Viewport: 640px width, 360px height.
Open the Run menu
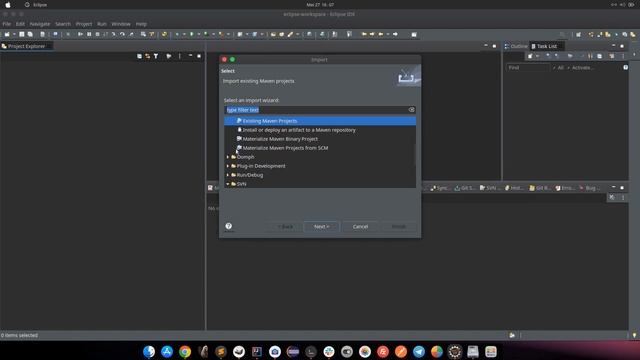pos(102,24)
